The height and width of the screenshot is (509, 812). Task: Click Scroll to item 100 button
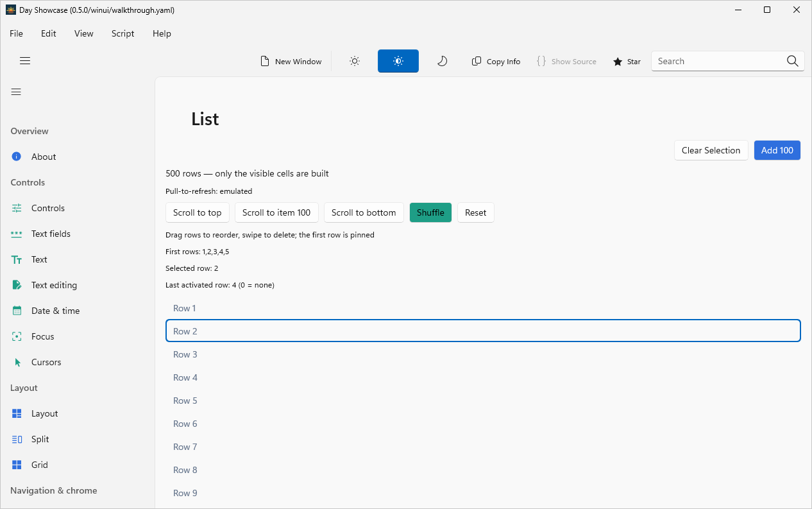click(x=276, y=212)
